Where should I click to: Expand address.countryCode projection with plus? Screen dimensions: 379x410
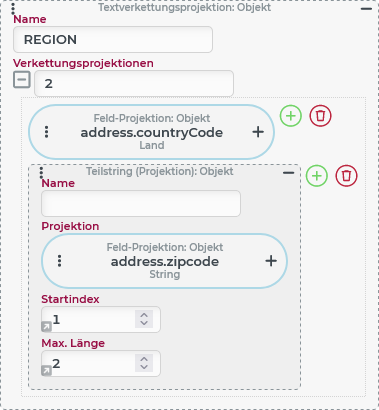258,132
